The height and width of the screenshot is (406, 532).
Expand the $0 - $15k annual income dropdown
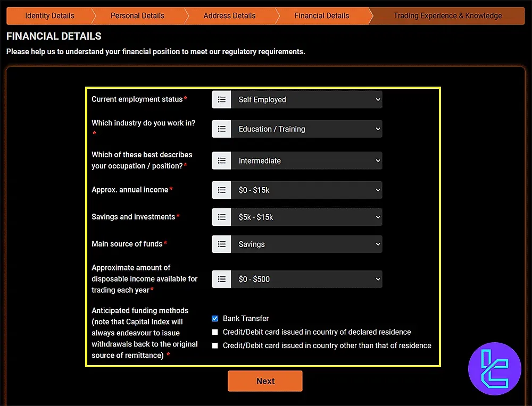point(307,190)
